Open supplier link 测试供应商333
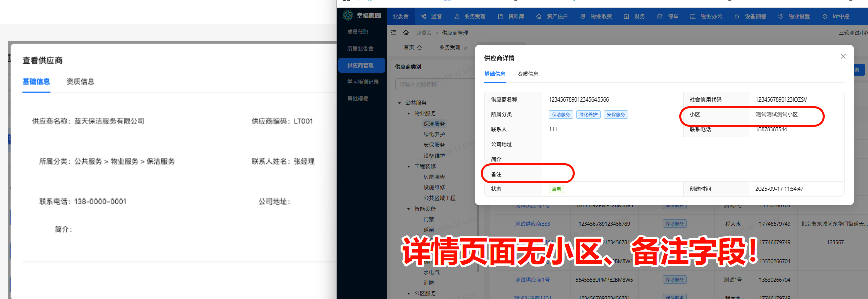868x299 pixels. coord(532,224)
